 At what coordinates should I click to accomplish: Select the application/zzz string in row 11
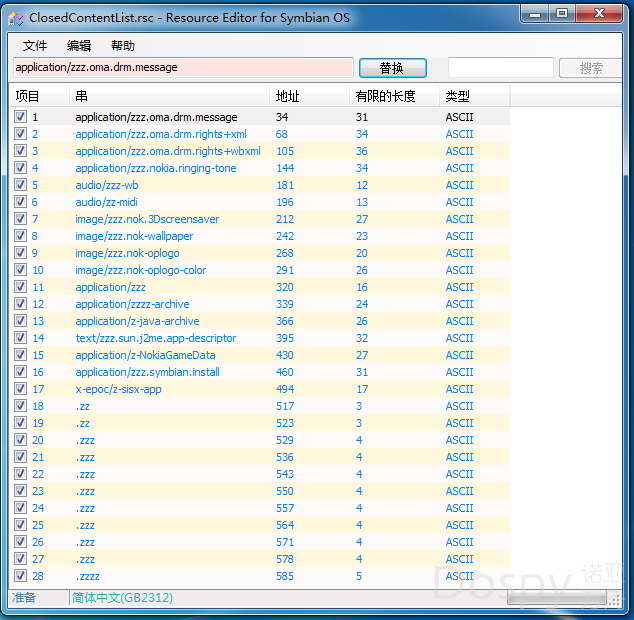tap(110, 287)
